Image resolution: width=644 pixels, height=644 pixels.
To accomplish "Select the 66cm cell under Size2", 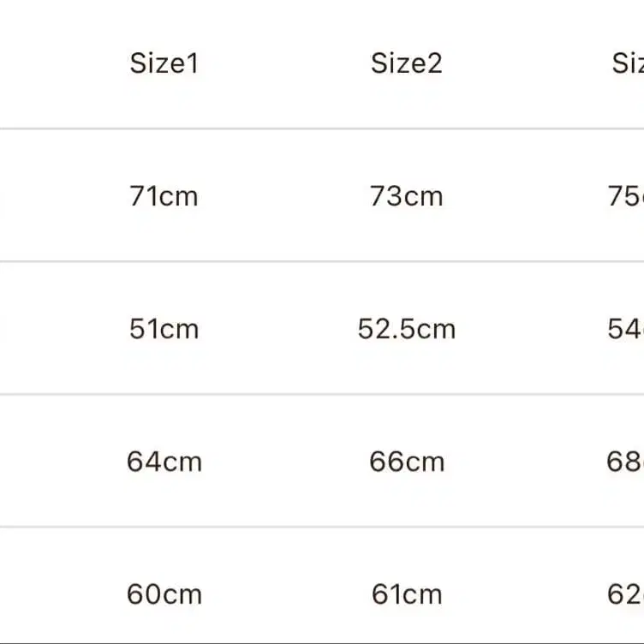I will point(406,462).
